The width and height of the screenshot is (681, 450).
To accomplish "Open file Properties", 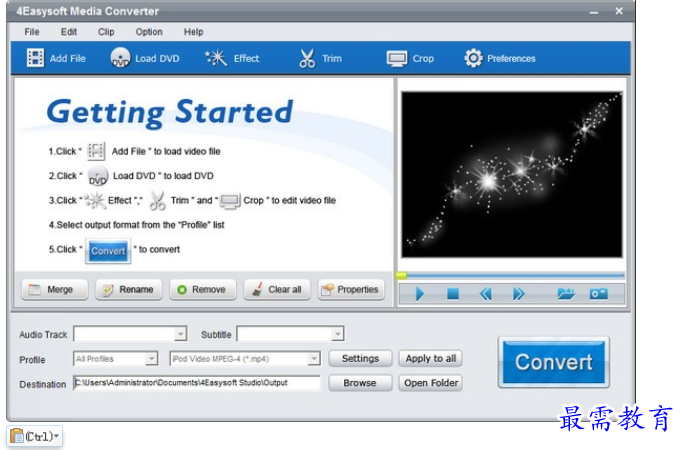I will 351,289.
